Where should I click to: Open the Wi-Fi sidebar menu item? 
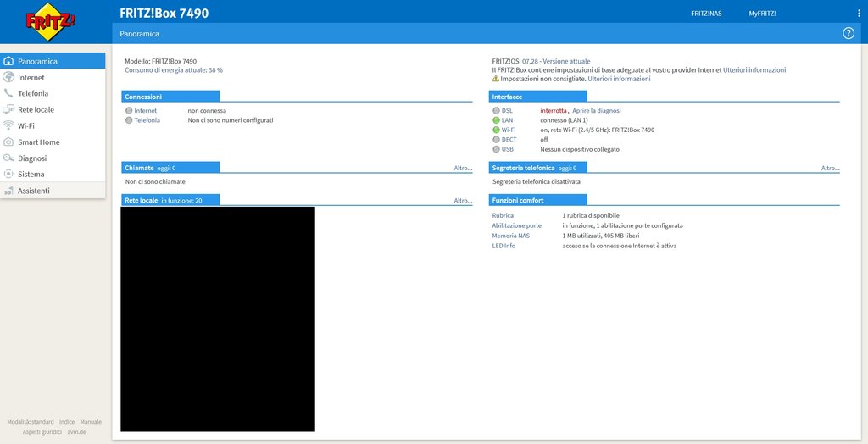point(53,125)
